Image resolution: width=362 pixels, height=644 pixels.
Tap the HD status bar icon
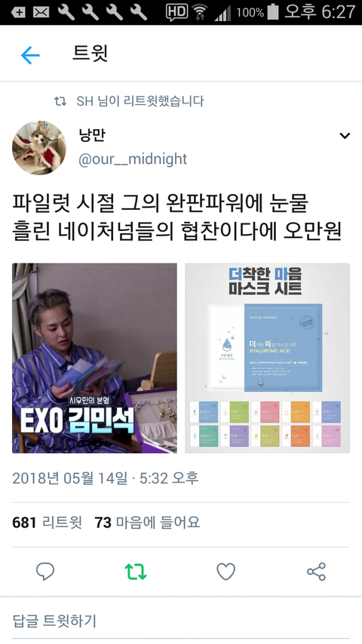tap(177, 12)
